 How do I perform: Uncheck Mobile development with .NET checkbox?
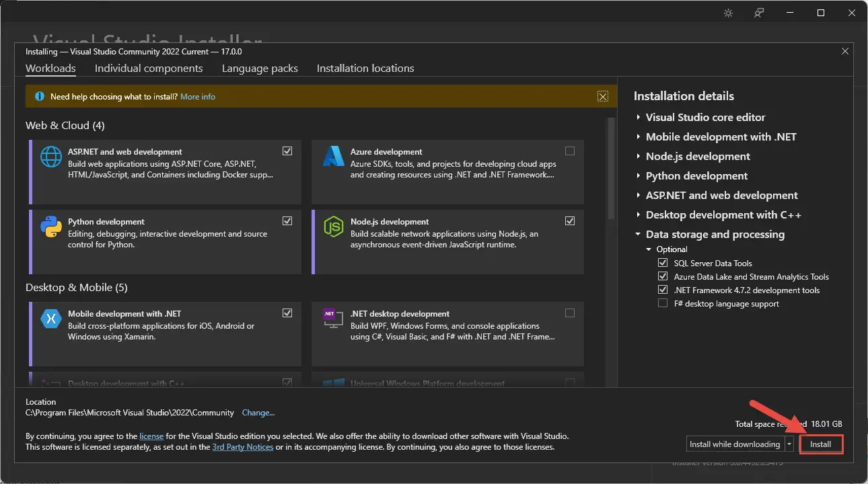(287, 313)
